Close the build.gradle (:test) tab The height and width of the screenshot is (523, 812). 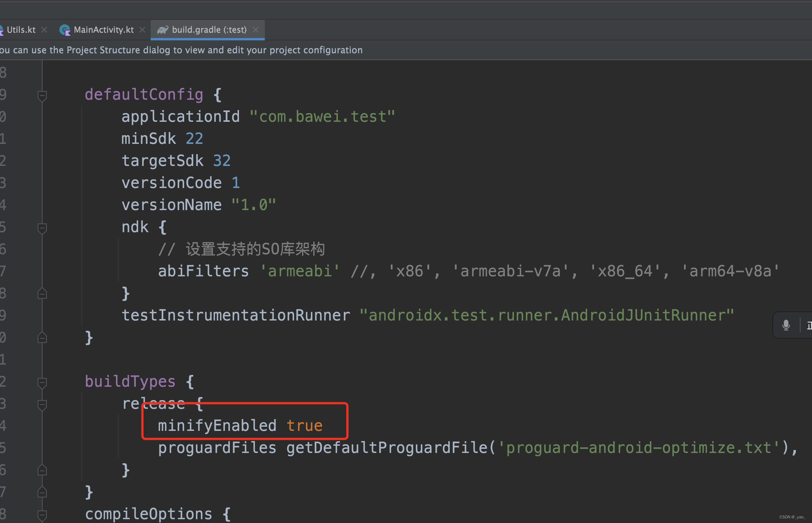pyautogui.click(x=256, y=30)
